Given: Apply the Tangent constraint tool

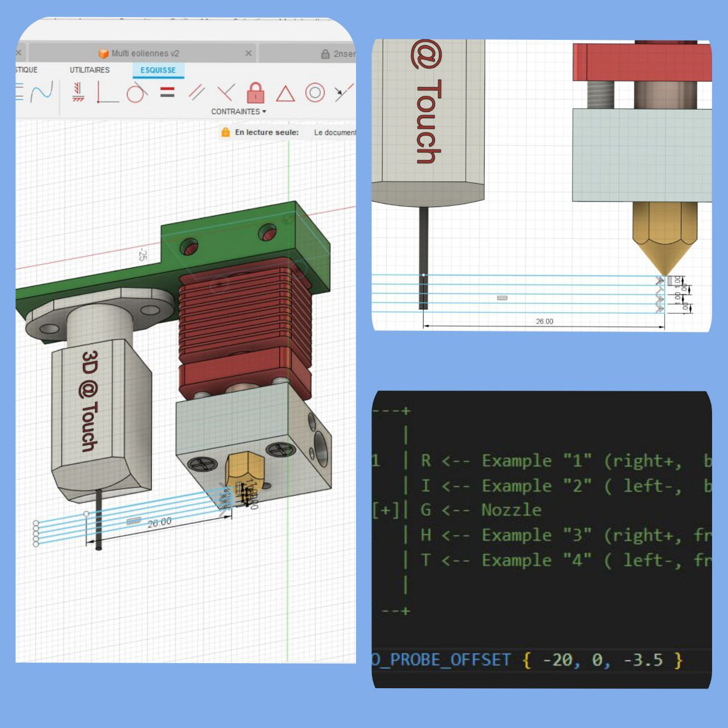Looking at the screenshot, I should 136,92.
